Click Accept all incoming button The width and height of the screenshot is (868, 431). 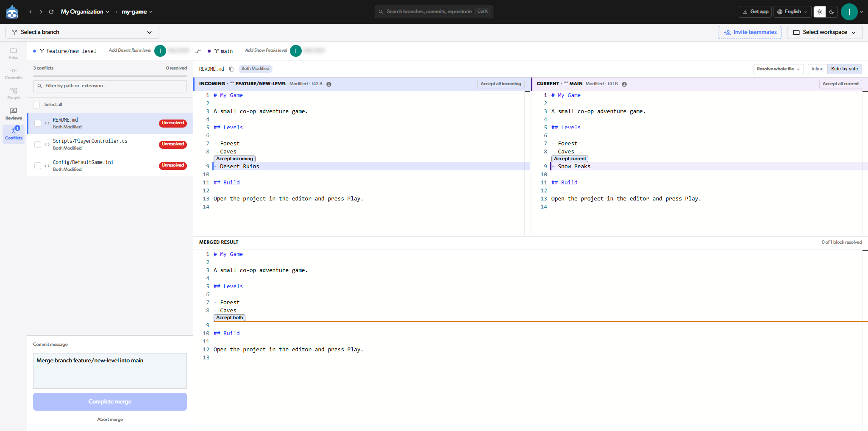click(501, 84)
